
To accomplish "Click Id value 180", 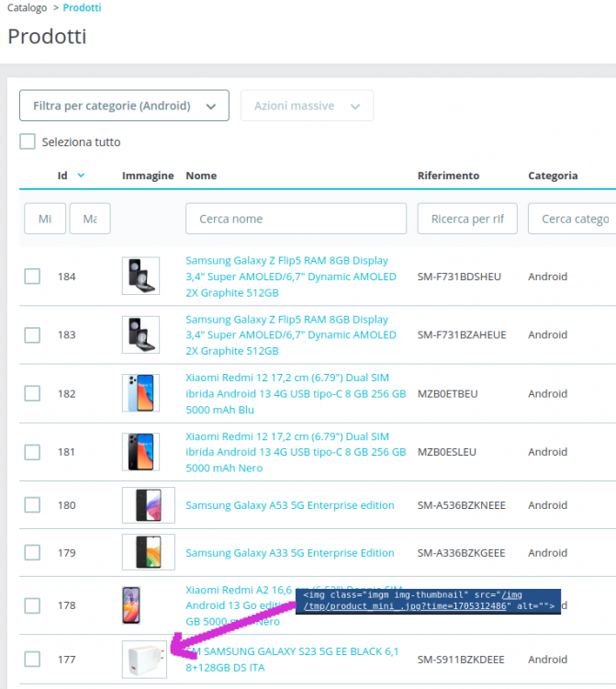I will pyautogui.click(x=67, y=505).
